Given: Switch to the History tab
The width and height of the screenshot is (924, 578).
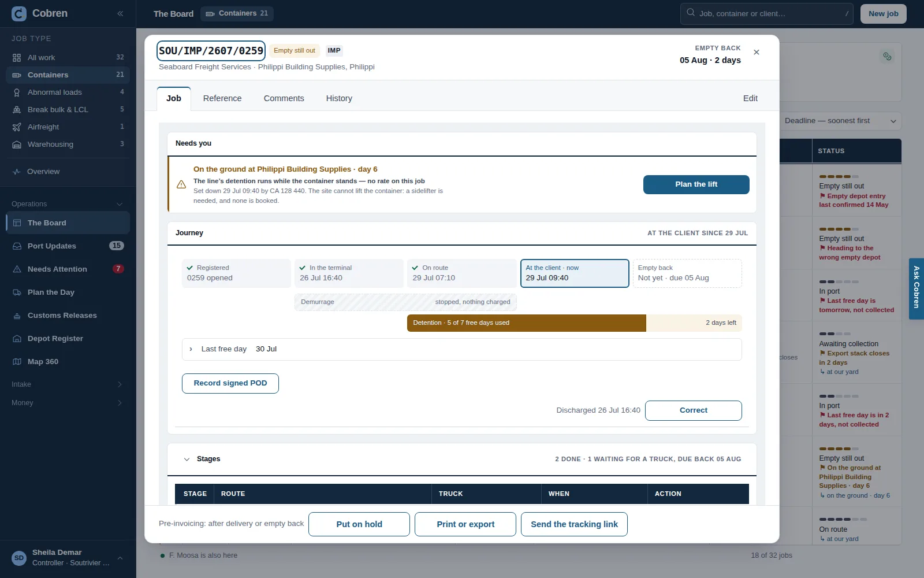Looking at the screenshot, I should click(x=339, y=98).
